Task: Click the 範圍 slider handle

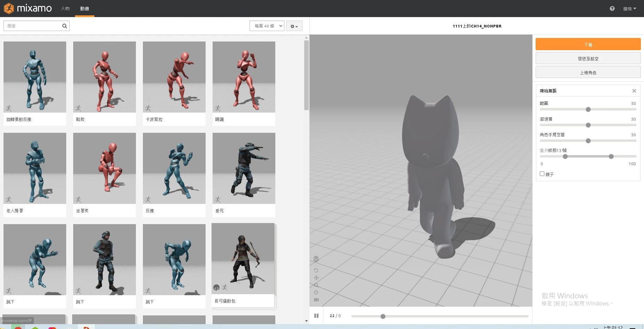Action: click(x=588, y=109)
